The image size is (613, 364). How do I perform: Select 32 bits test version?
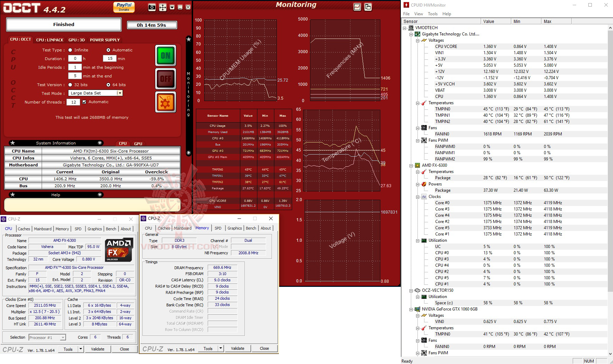coord(70,85)
